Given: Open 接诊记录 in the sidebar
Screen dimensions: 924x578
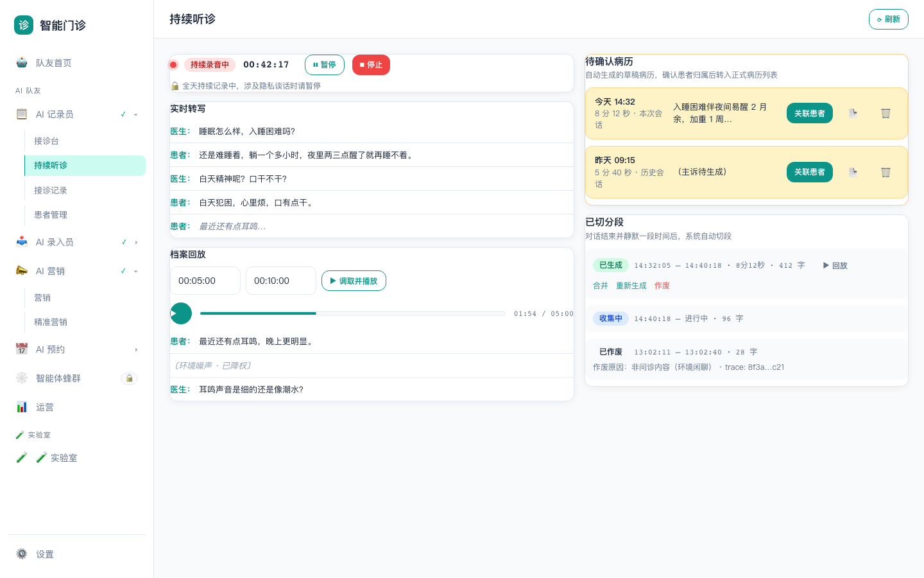Looking at the screenshot, I should [85, 190].
